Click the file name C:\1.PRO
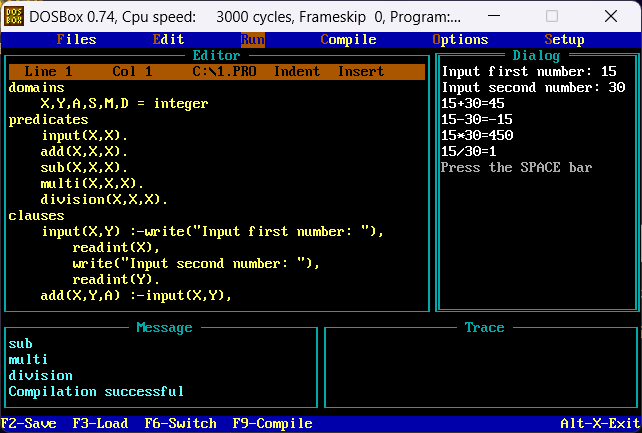Screen dimensions: 642x433 [224, 72]
